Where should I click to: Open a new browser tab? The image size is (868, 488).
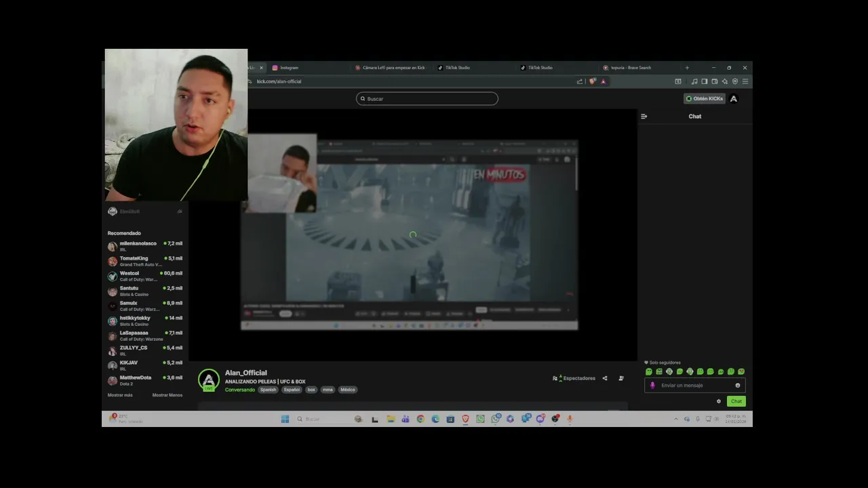[687, 68]
